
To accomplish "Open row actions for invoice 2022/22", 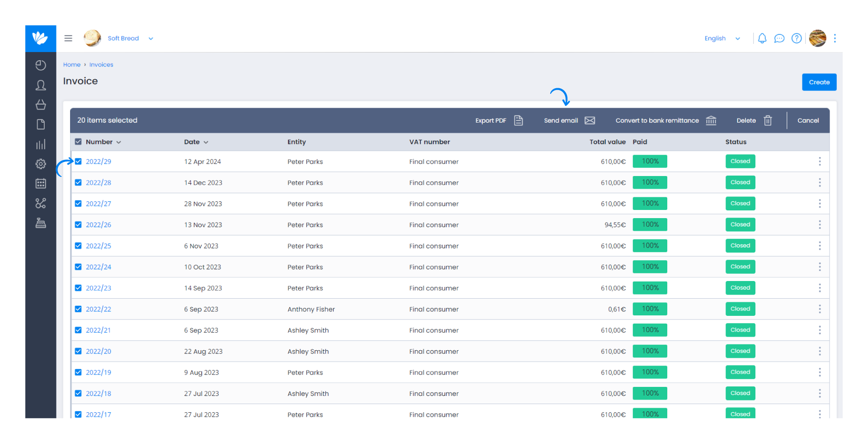I will click(x=820, y=309).
